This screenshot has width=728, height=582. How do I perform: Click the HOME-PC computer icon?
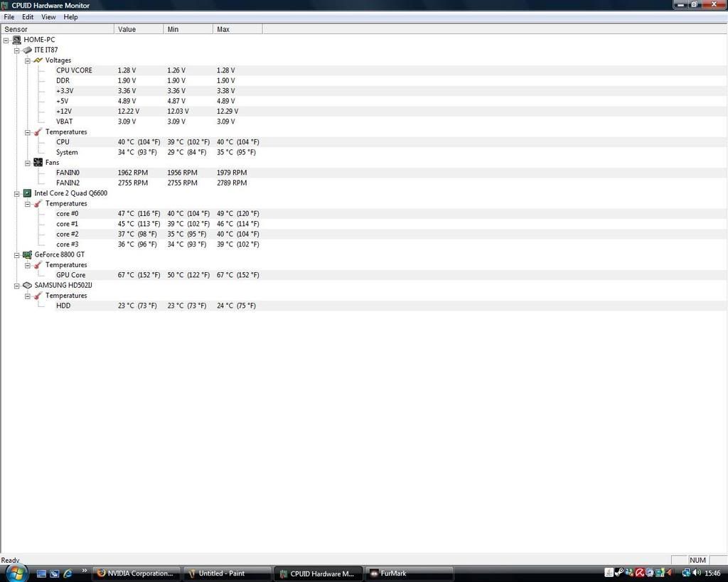pos(17,40)
